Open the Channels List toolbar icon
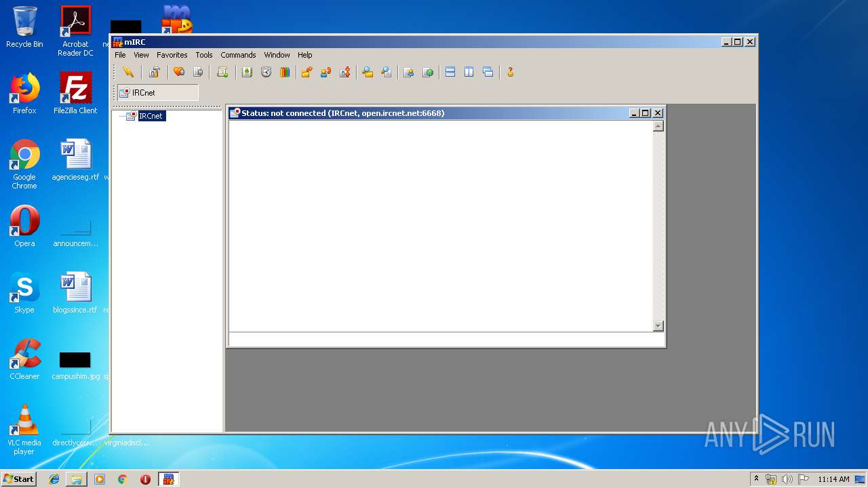868x488 pixels. point(198,73)
